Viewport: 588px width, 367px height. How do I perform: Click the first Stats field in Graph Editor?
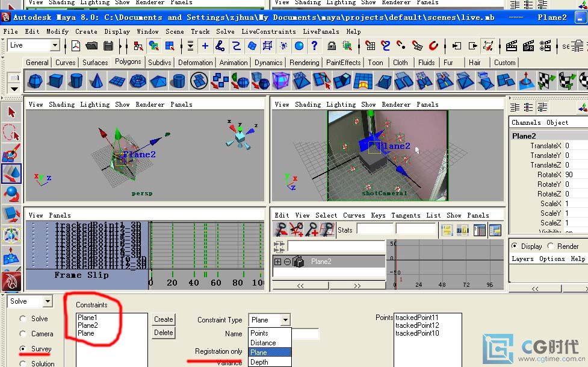pos(375,230)
